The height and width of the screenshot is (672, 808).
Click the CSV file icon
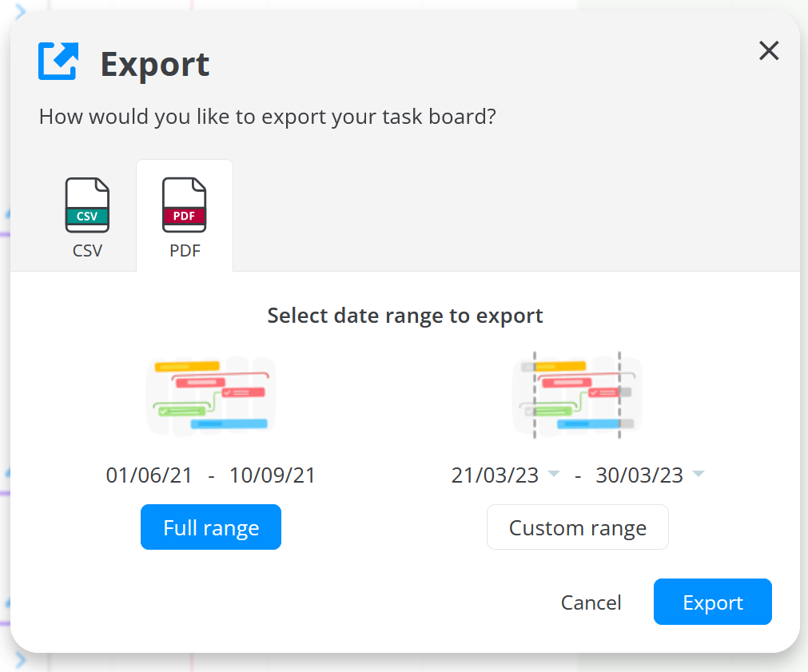click(86, 205)
